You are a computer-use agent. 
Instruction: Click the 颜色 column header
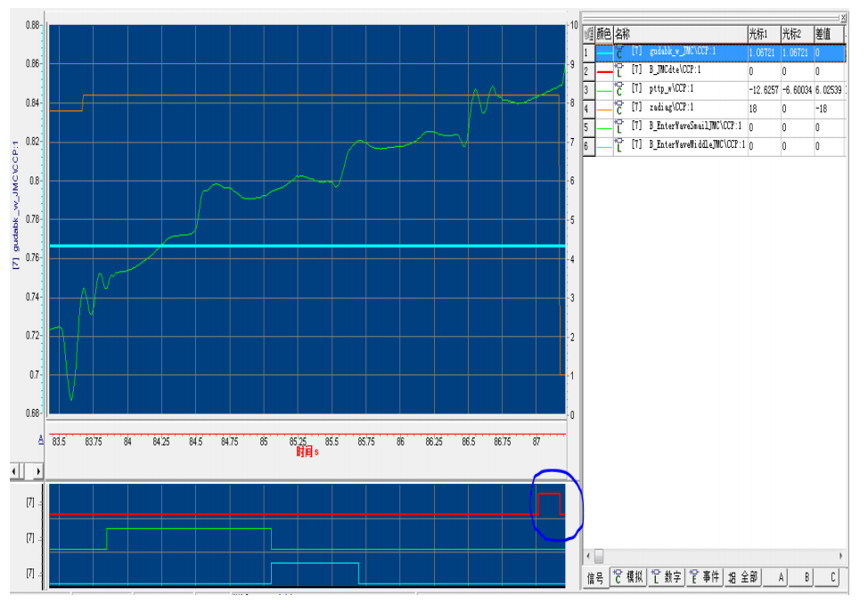(604, 35)
